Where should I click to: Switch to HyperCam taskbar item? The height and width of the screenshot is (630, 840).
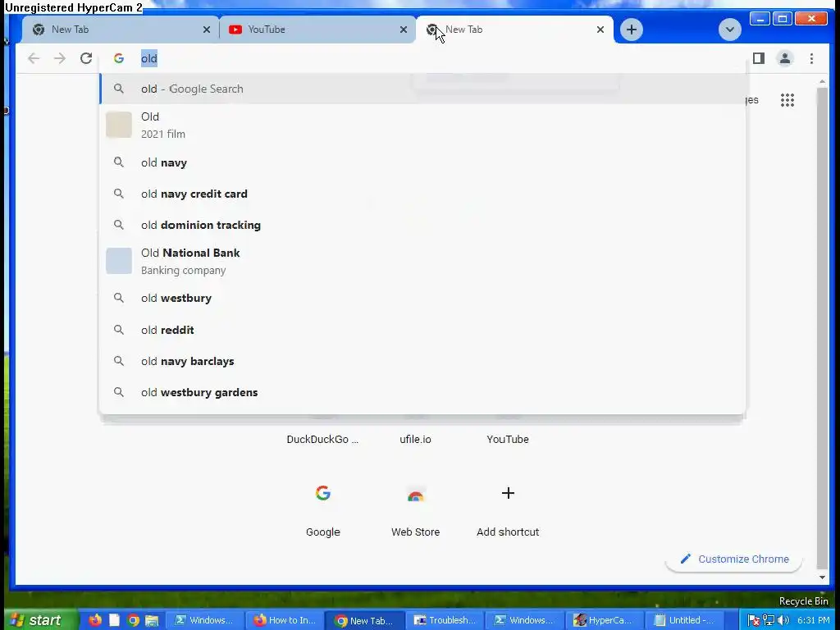point(604,620)
